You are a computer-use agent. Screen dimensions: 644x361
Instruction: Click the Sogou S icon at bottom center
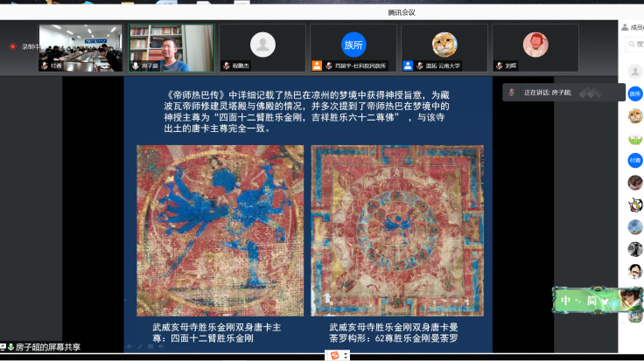333,355
